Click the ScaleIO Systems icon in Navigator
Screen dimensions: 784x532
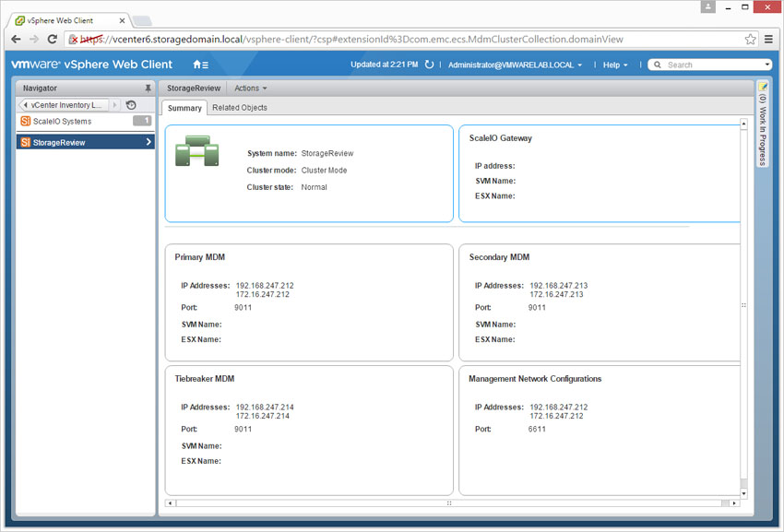pyautogui.click(x=26, y=121)
